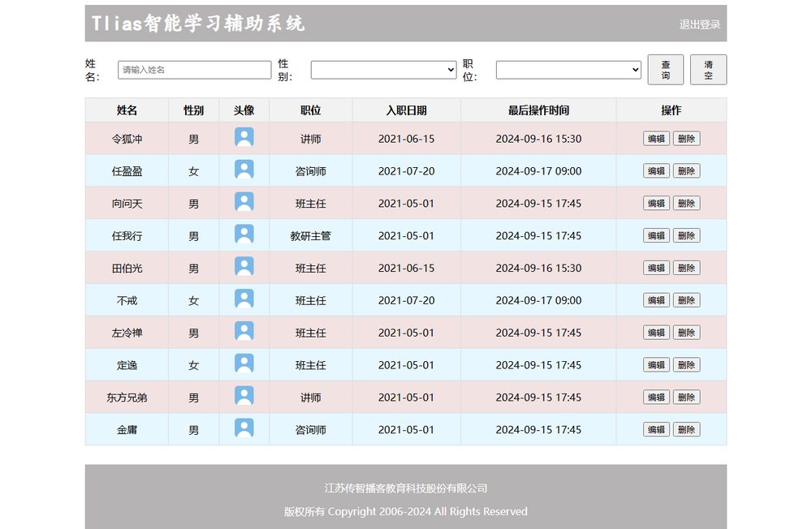Click avatar icon in 定逸 row
812x529 pixels.
click(x=244, y=363)
